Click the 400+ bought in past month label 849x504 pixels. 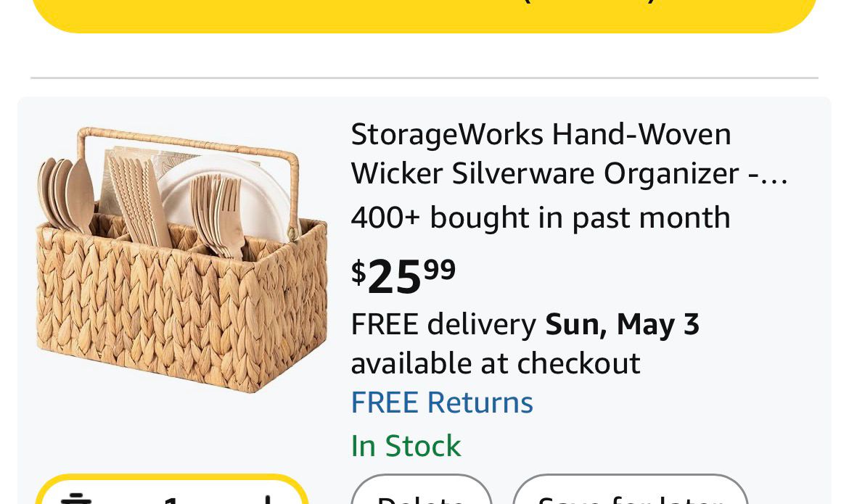tap(540, 218)
